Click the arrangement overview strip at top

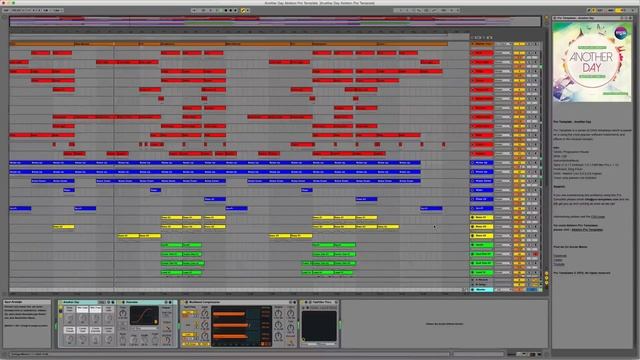276,22
